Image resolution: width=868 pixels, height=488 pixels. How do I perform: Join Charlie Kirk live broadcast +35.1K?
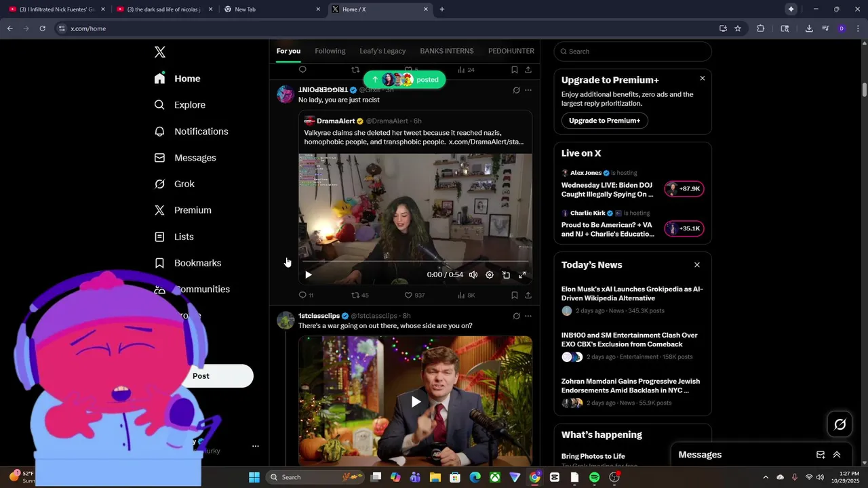[684, 228]
